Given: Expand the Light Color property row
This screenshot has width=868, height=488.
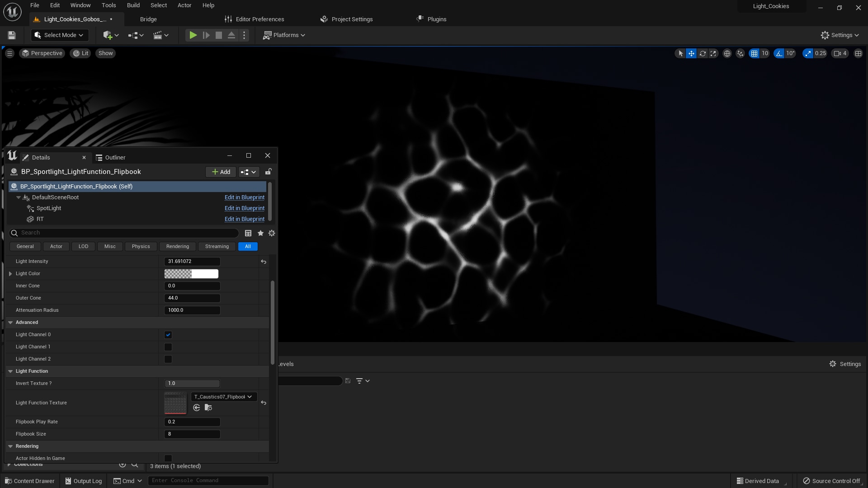Looking at the screenshot, I should [x=10, y=273].
